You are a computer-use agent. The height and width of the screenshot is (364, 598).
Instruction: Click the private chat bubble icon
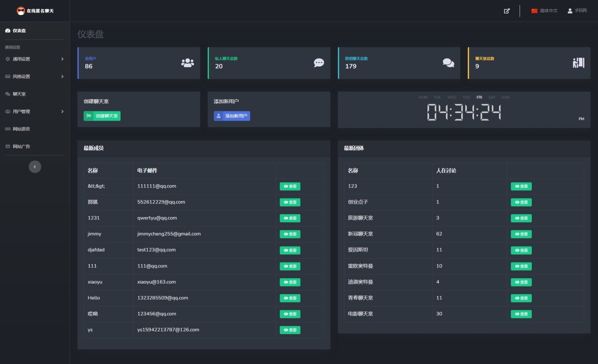(319, 63)
